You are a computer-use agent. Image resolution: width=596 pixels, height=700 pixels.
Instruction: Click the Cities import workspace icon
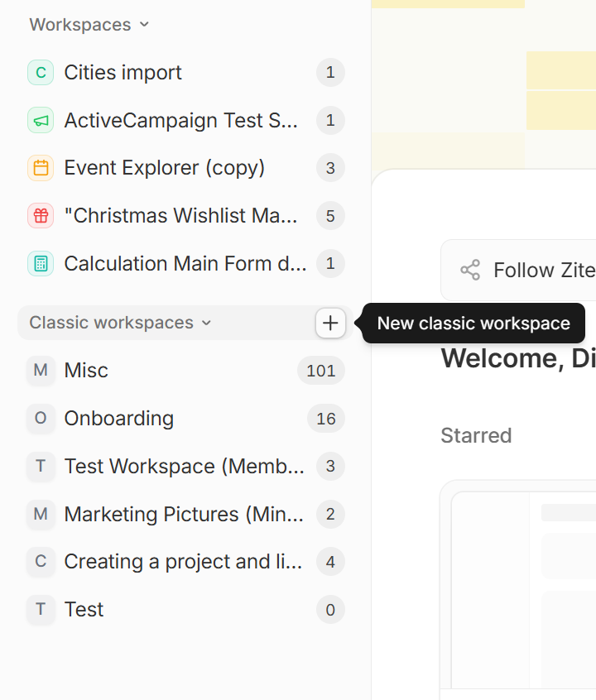click(x=41, y=72)
